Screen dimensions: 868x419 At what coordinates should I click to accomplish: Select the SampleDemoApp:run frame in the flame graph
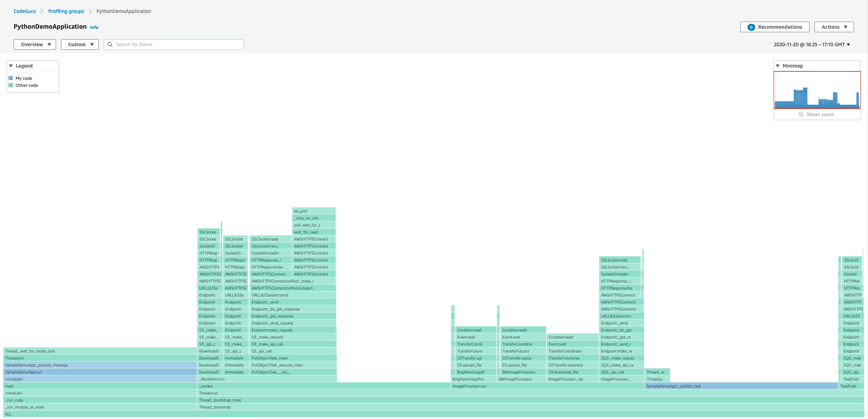98,372
